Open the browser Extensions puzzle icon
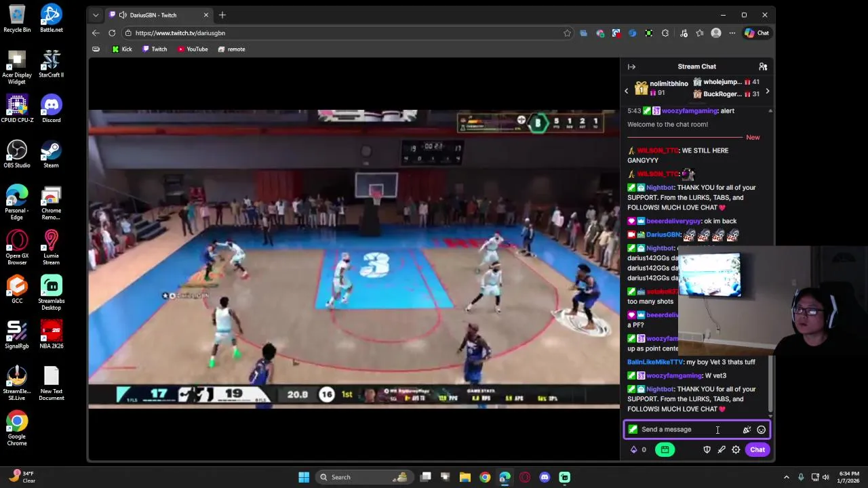 tap(665, 33)
